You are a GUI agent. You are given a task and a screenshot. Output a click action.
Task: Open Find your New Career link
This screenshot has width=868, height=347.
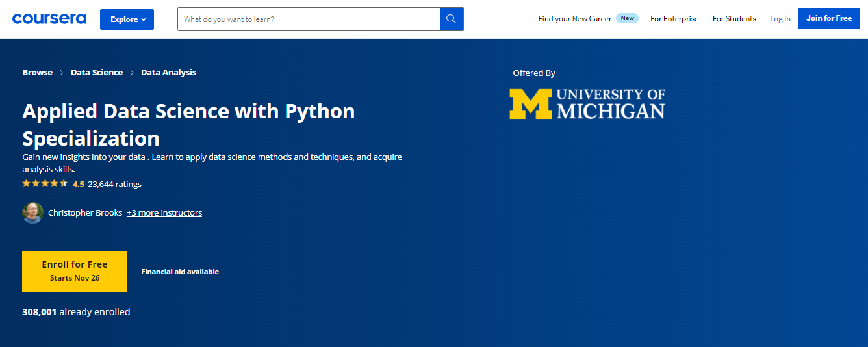[x=575, y=19]
